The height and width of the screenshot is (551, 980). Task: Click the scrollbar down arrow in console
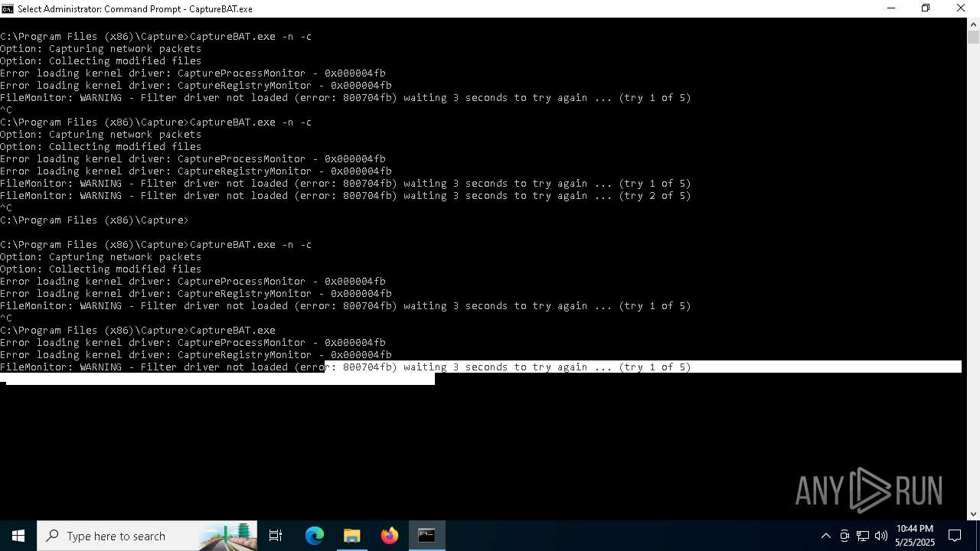coord(973,514)
